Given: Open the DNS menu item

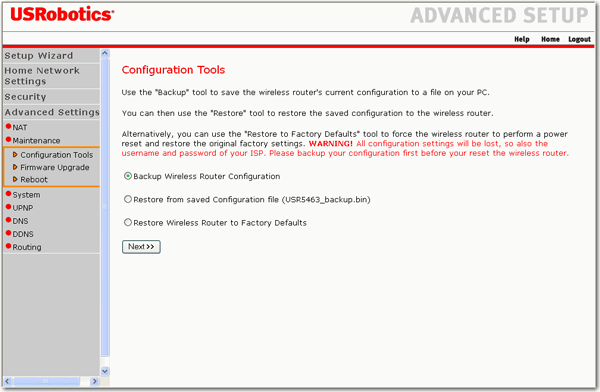Looking at the screenshot, I should coord(20,221).
